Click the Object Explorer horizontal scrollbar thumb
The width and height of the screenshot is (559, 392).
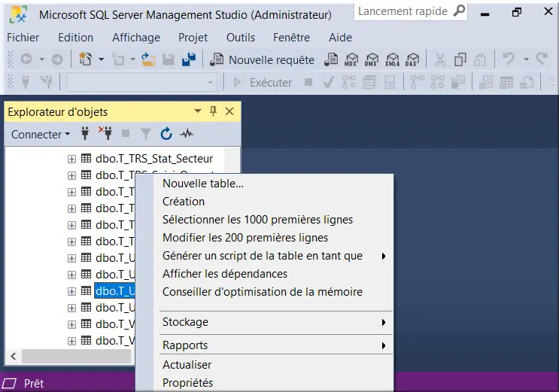[x=76, y=357]
